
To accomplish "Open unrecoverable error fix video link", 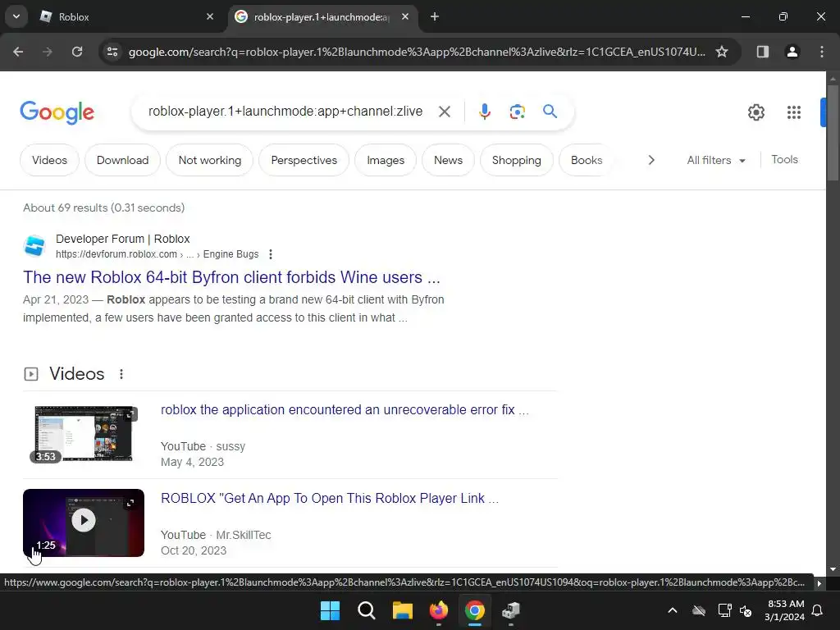I will point(345,410).
